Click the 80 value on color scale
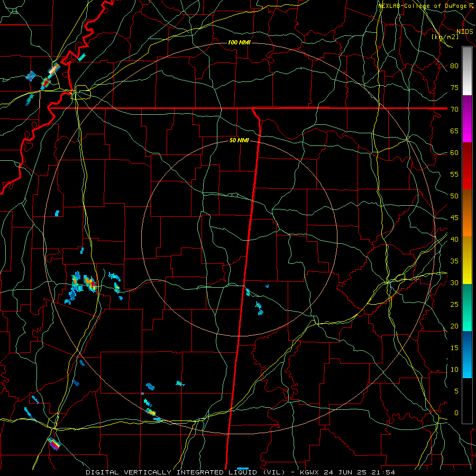The image size is (476, 476). tap(454, 66)
